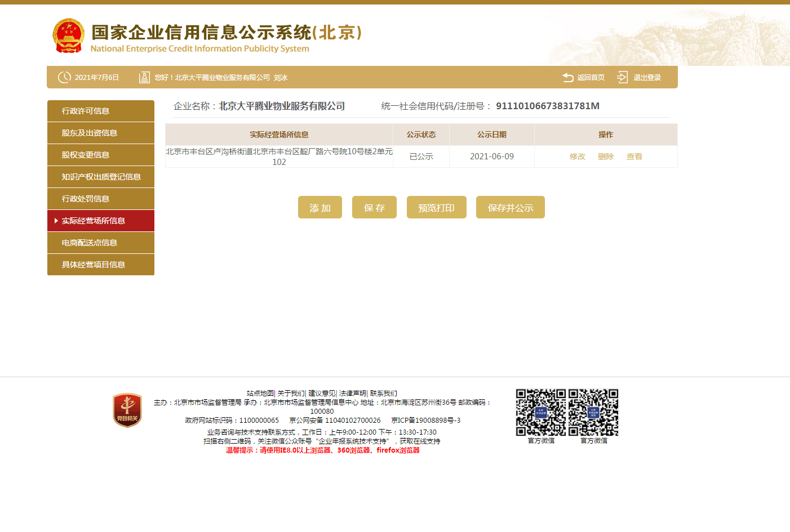Open 具体经营项目信息 menu item
The height and width of the screenshot is (532, 790).
(x=101, y=265)
